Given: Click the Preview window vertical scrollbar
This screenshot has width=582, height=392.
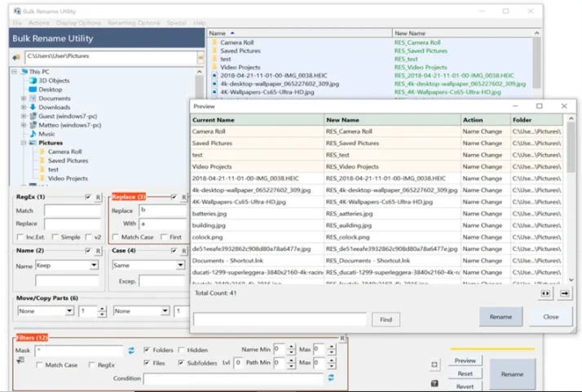Looking at the screenshot, I should [571, 200].
